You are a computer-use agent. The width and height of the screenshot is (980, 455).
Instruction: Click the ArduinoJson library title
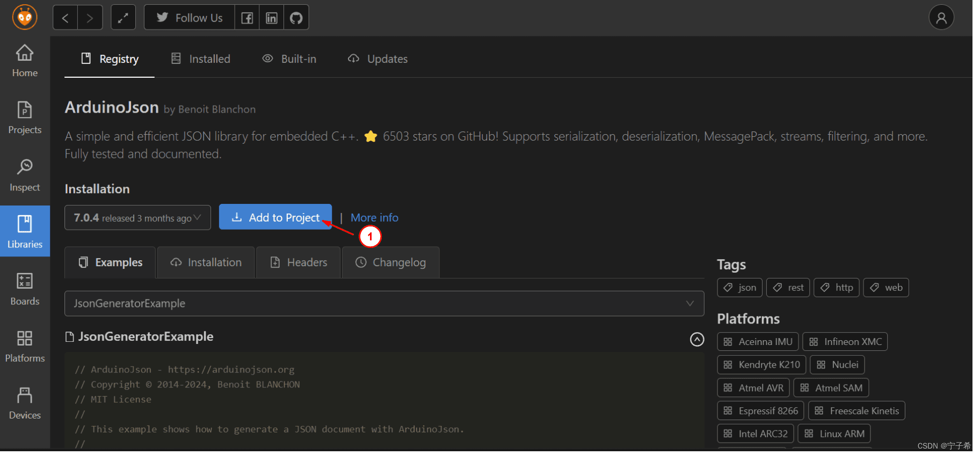pyautogui.click(x=112, y=107)
